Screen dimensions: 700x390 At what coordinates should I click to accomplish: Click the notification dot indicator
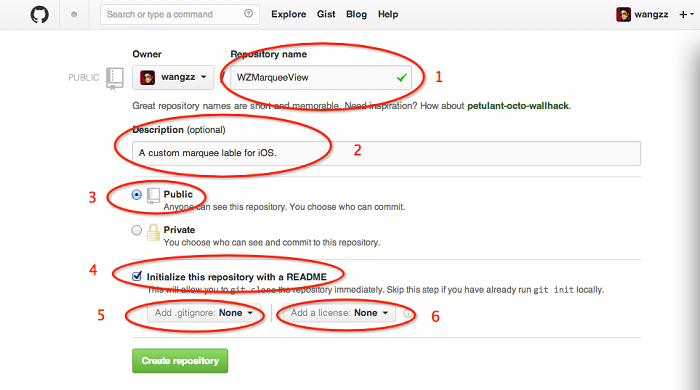pos(74,15)
